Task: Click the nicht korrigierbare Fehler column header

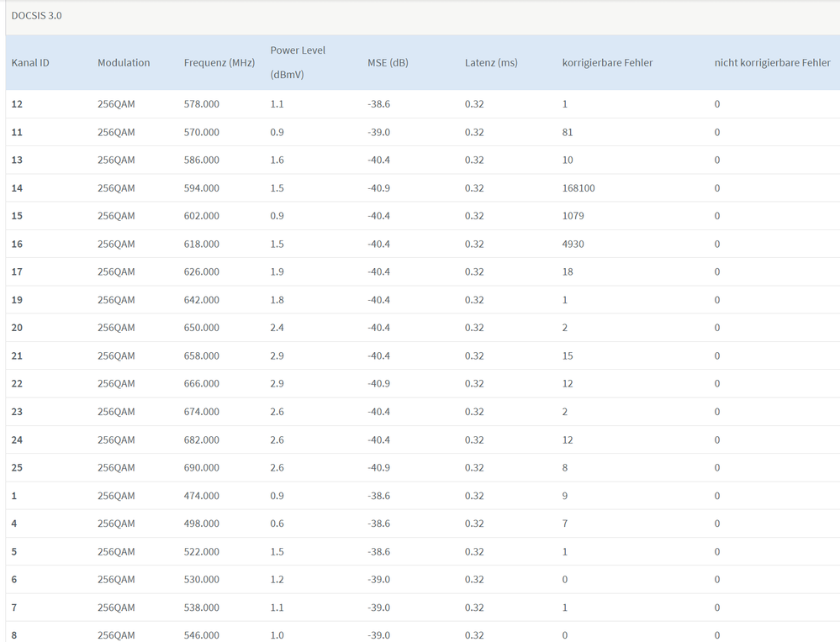Action: point(772,63)
